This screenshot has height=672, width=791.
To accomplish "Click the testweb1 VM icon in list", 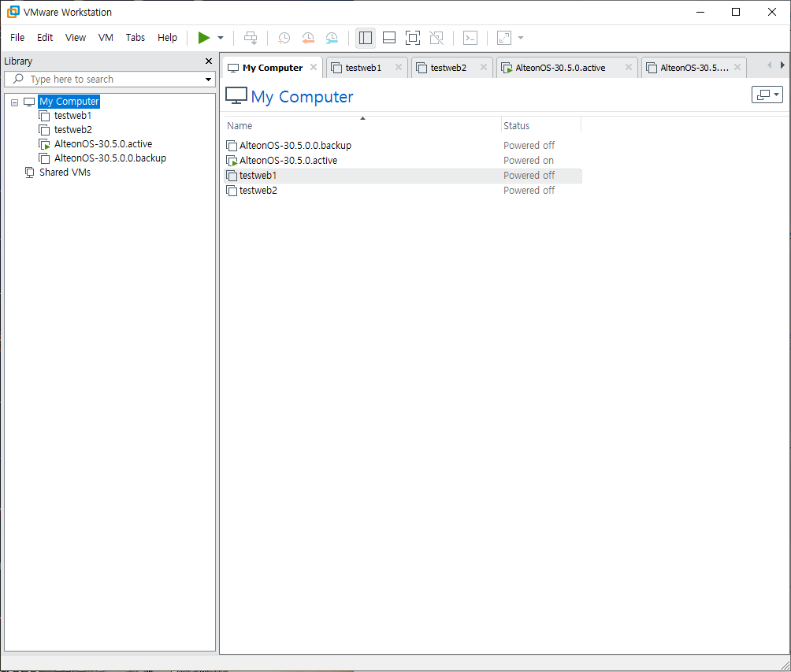I will point(232,176).
